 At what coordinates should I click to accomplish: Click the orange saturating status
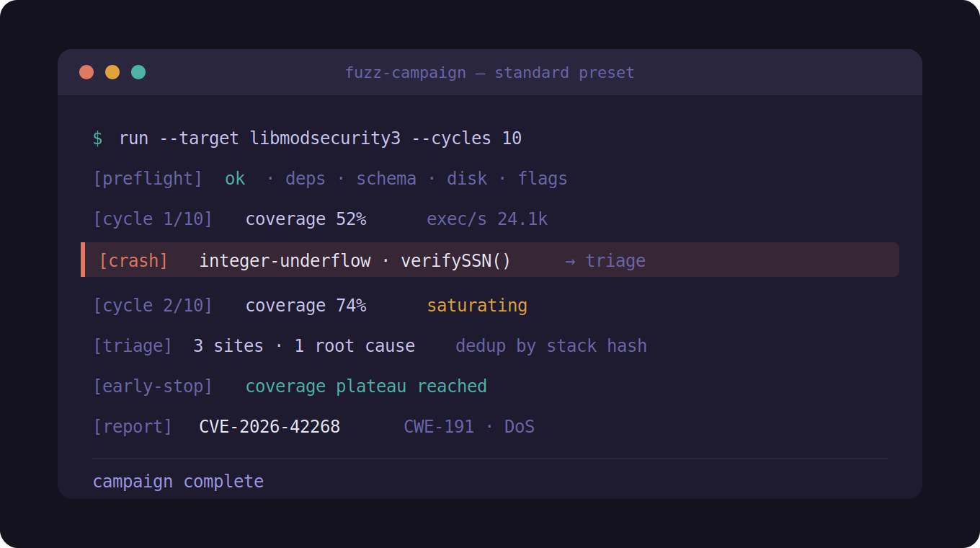pos(477,306)
